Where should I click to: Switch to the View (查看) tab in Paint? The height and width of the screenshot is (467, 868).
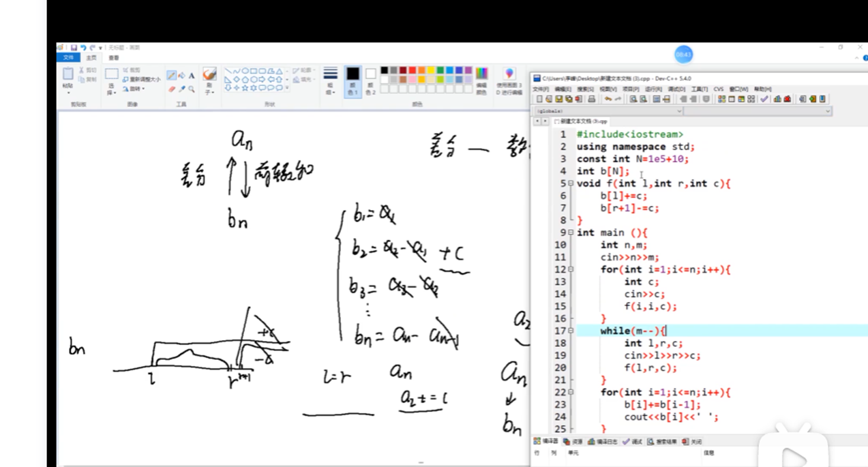pos(114,58)
